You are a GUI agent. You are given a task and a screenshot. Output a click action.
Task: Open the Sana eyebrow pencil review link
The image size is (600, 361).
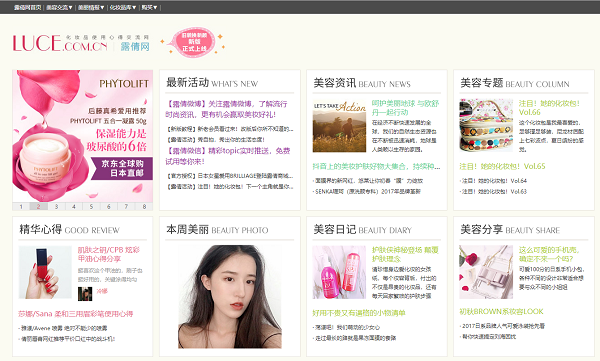76,314
